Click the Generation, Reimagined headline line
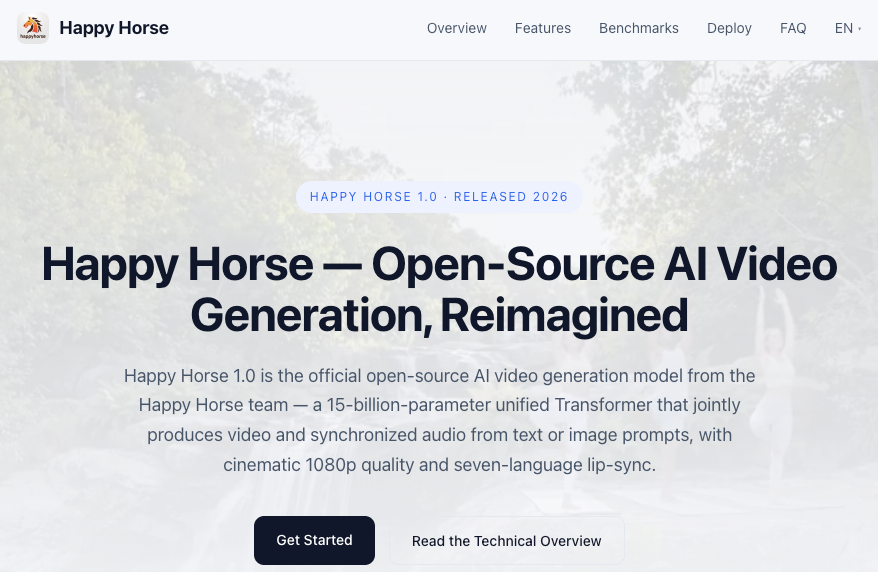The width and height of the screenshot is (878, 572). click(x=439, y=315)
